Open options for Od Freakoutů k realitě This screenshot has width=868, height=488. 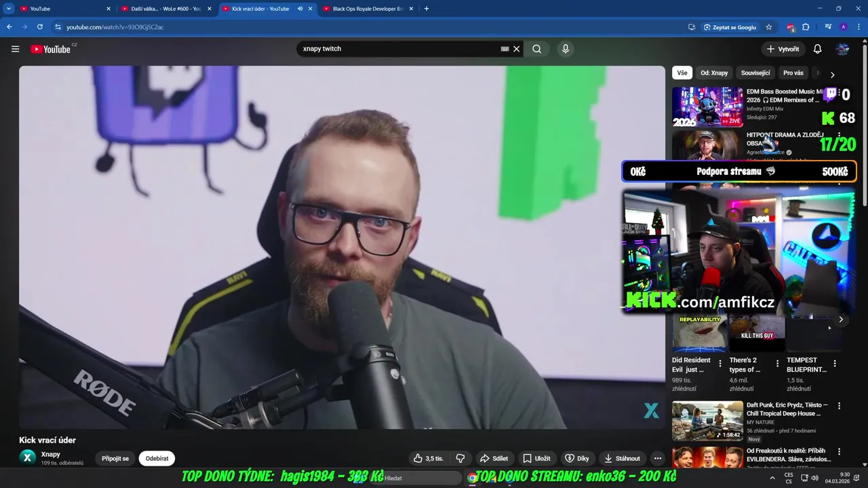839,451
